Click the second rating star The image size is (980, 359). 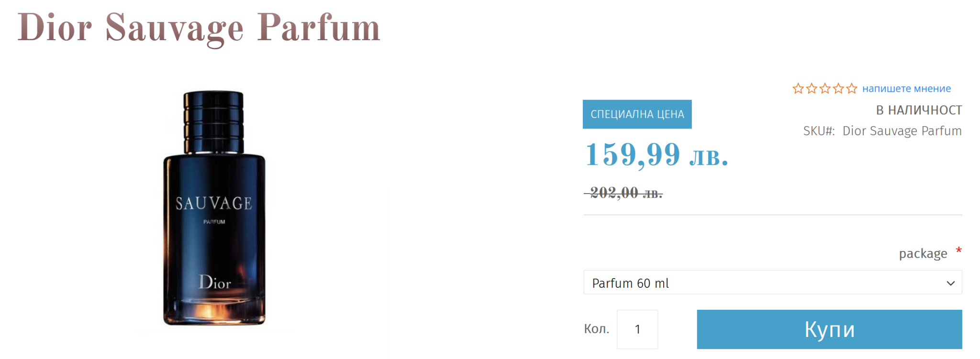811,88
